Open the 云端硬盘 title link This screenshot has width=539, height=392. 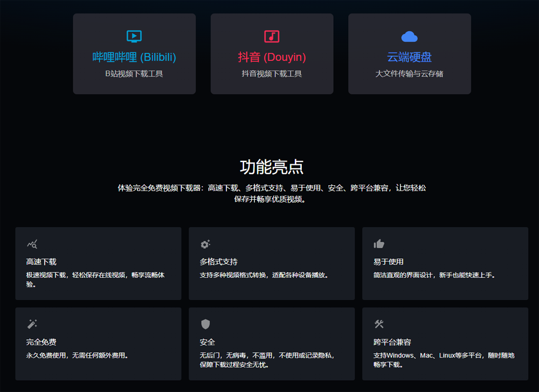click(x=410, y=57)
